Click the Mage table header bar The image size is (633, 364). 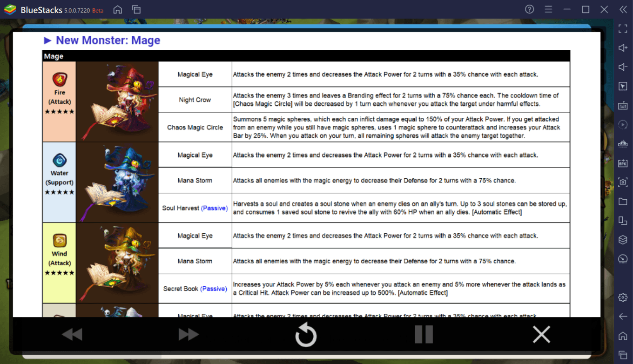pos(306,56)
